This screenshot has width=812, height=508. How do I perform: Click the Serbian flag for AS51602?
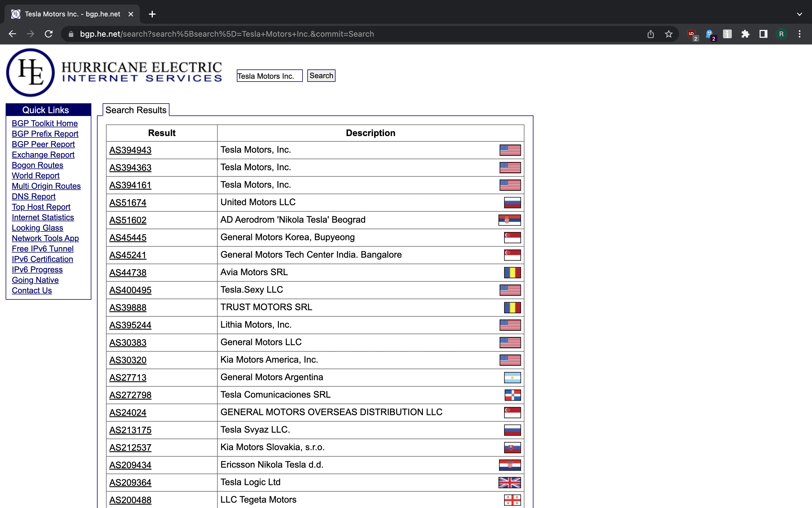pos(510,220)
